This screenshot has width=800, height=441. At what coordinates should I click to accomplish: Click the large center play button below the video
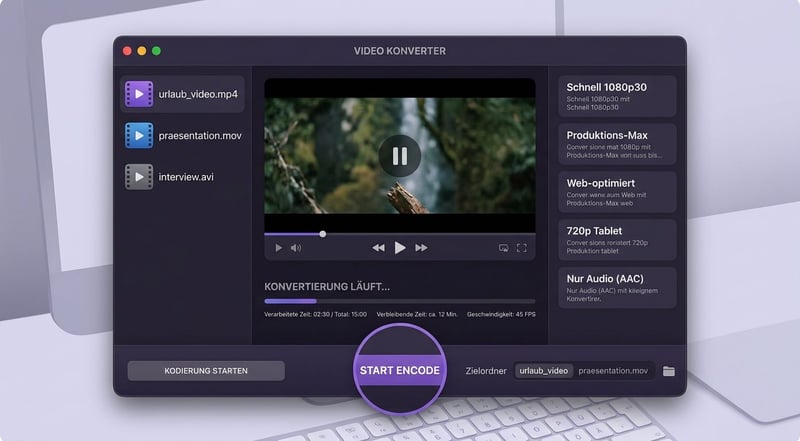click(400, 248)
